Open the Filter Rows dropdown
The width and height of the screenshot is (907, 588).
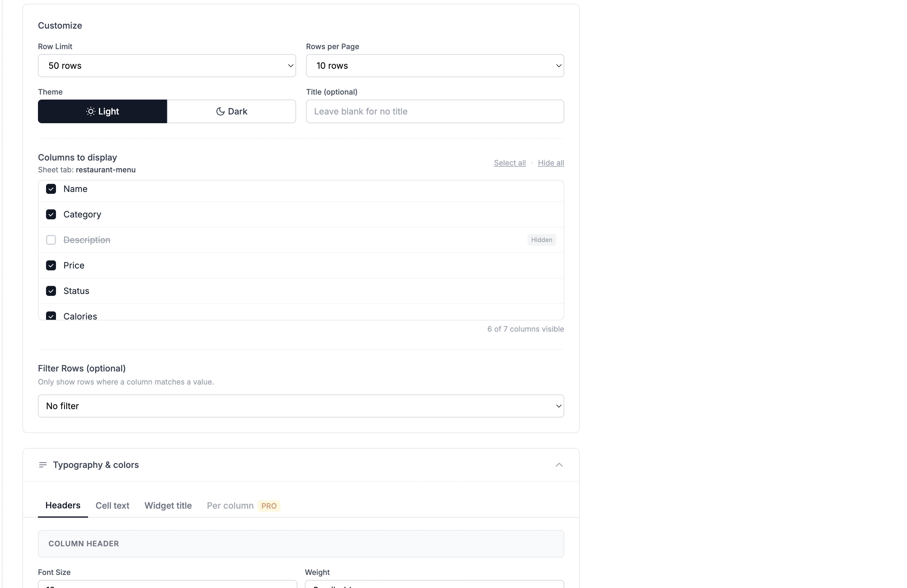(301, 406)
